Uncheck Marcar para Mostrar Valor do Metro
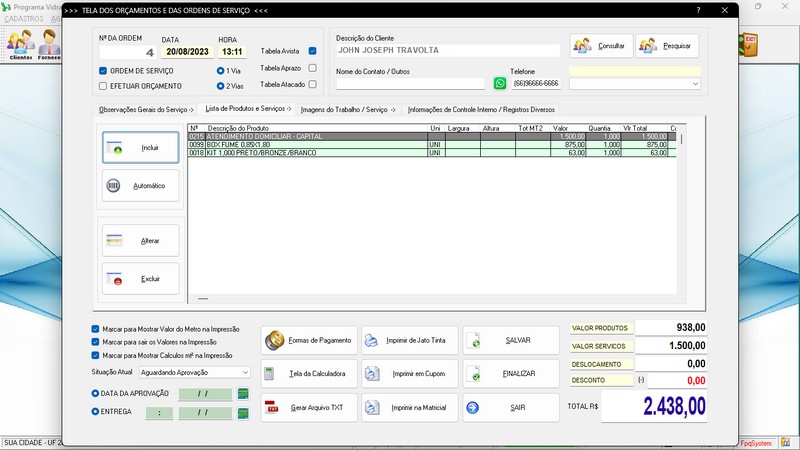This screenshot has height=450, width=800. pos(95,328)
